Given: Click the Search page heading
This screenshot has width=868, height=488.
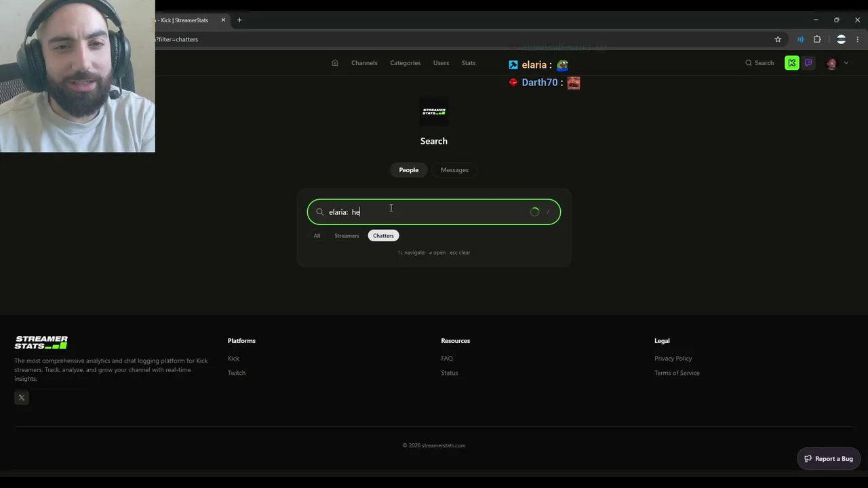Looking at the screenshot, I should tap(434, 141).
